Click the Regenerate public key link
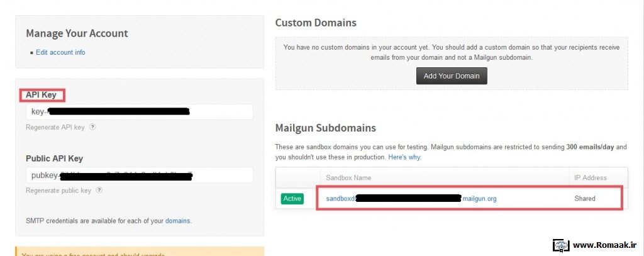 coord(58,191)
